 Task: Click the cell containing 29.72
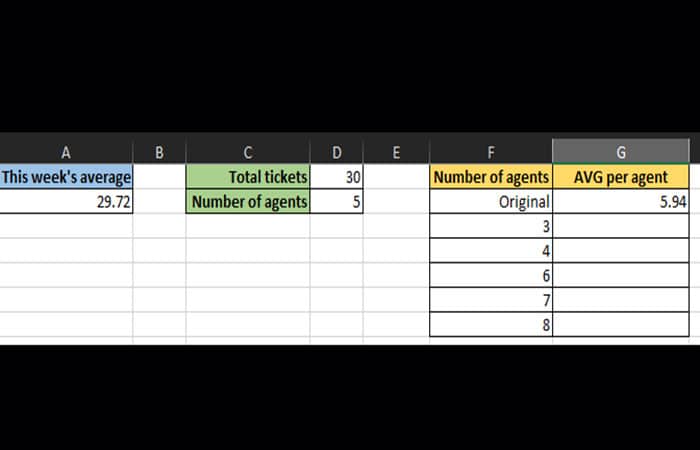[x=66, y=201]
